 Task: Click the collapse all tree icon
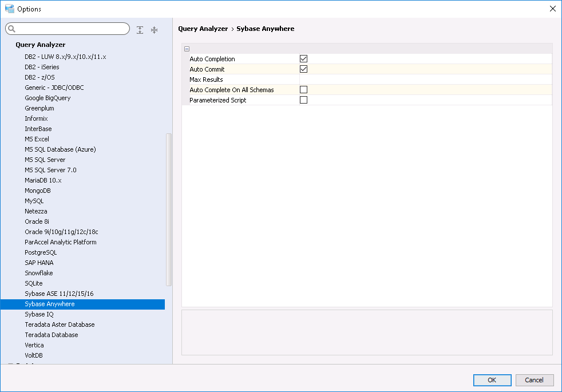154,30
